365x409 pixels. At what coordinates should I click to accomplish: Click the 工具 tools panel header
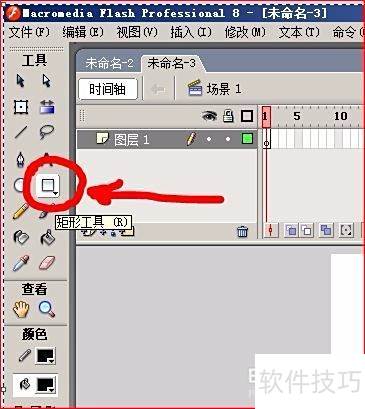click(x=35, y=60)
